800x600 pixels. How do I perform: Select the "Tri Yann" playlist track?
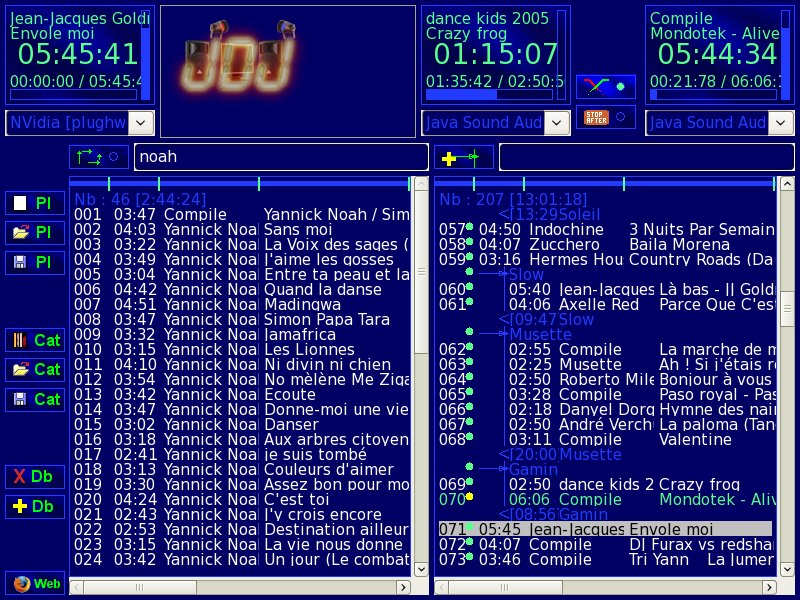pos(607,559)
